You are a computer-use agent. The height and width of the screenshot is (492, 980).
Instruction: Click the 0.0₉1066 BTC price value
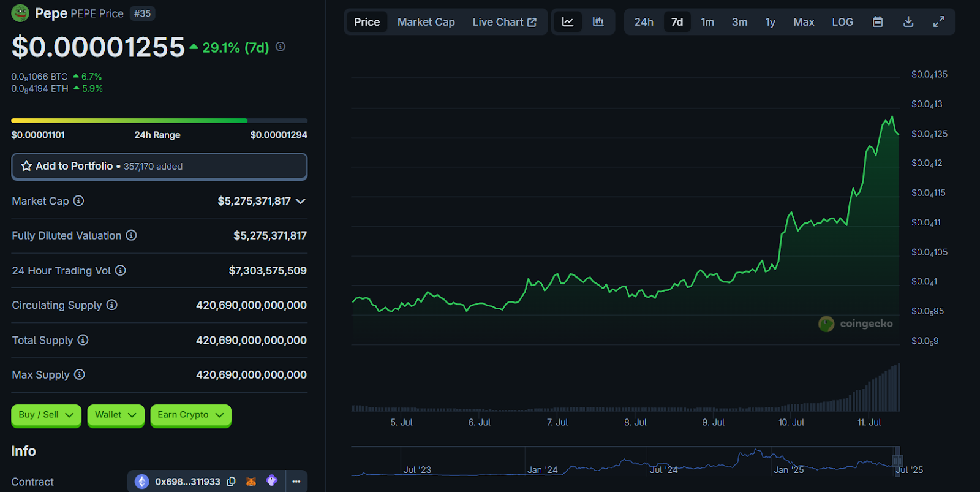coord(39,77)
